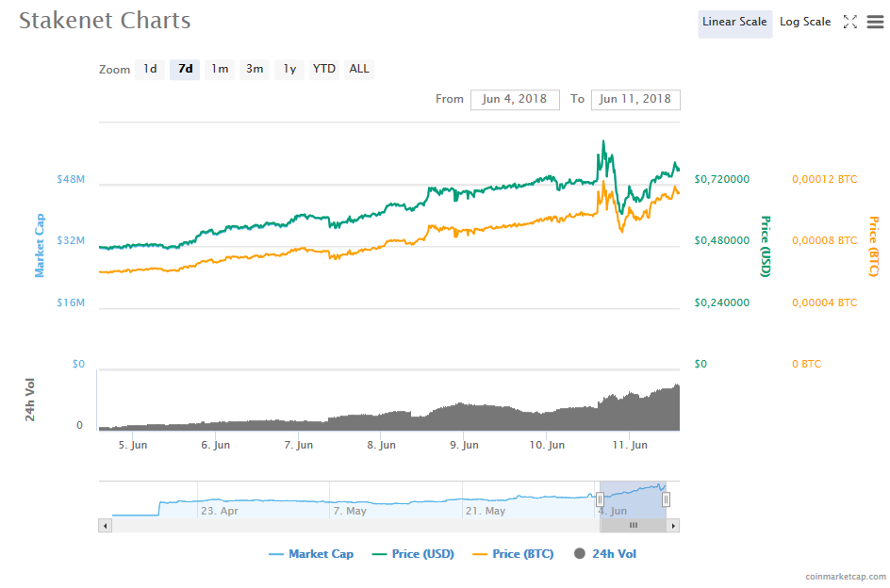Switch to Log Scale
Viewport: 890px width, 588px height.
tap(805, 22)
